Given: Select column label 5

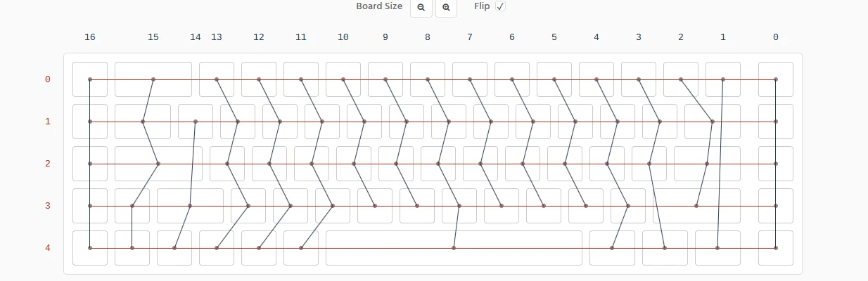Looking at the screenshot, I should [554, 37].
